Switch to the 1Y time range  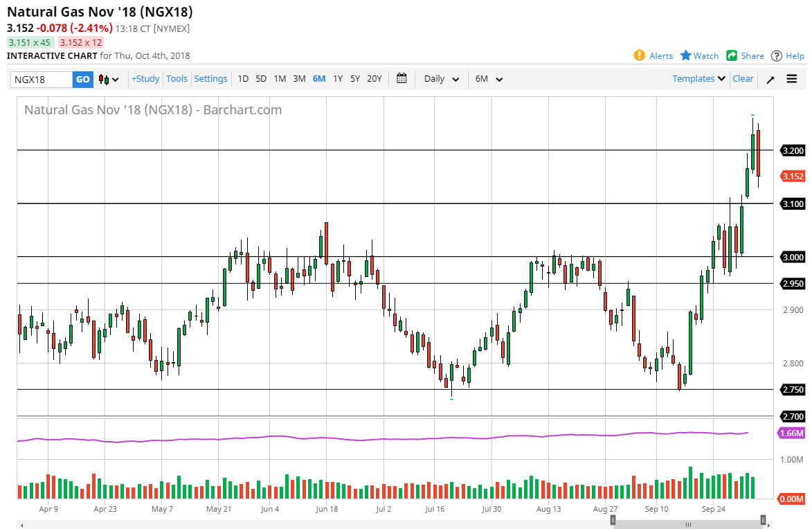[x=338, y=78]
